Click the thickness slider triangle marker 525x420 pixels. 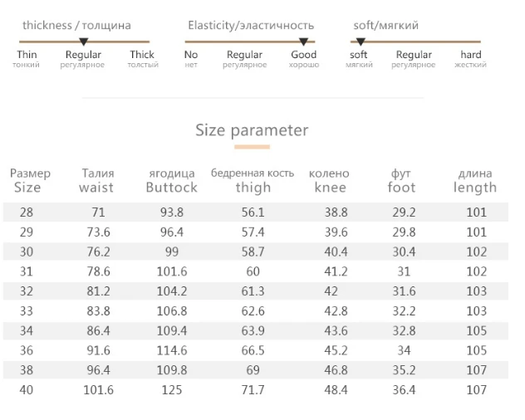point(84,42)
